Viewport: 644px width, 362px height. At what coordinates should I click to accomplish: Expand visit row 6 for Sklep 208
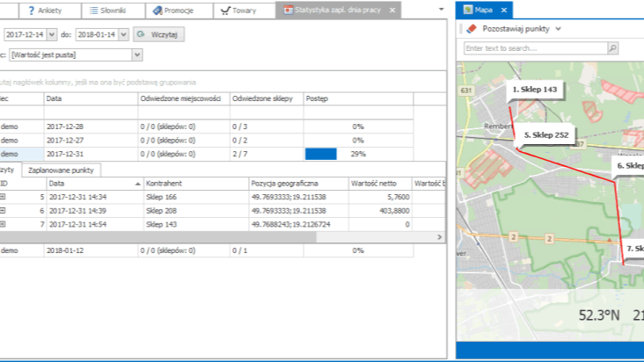click(x=3, y=211)
